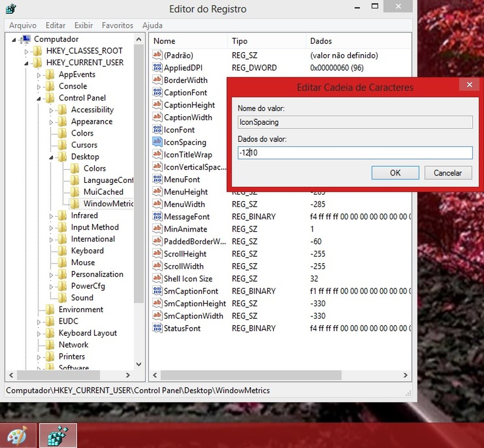
Task: Click the BorderWidth string value icon
Action: tap(157, 80)
